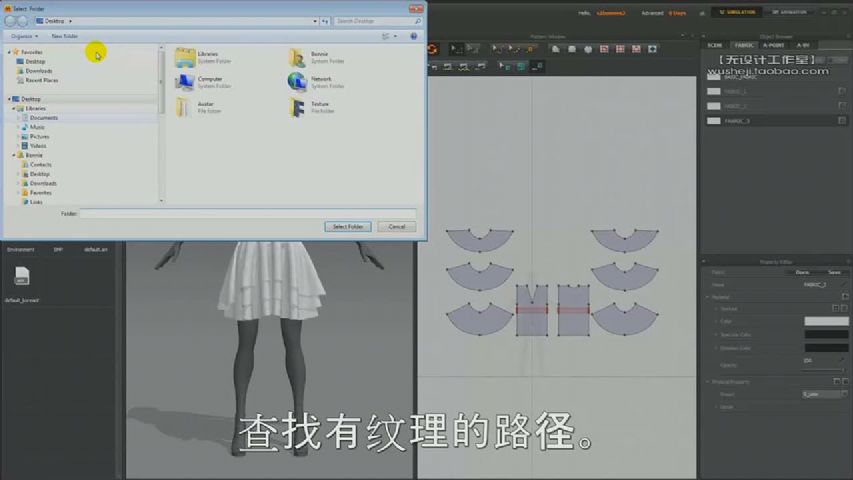This screenshot has width=853, height=480.
Task: Toggle the checkbox on the FABRIC_1 row
Action: [842, 91]
